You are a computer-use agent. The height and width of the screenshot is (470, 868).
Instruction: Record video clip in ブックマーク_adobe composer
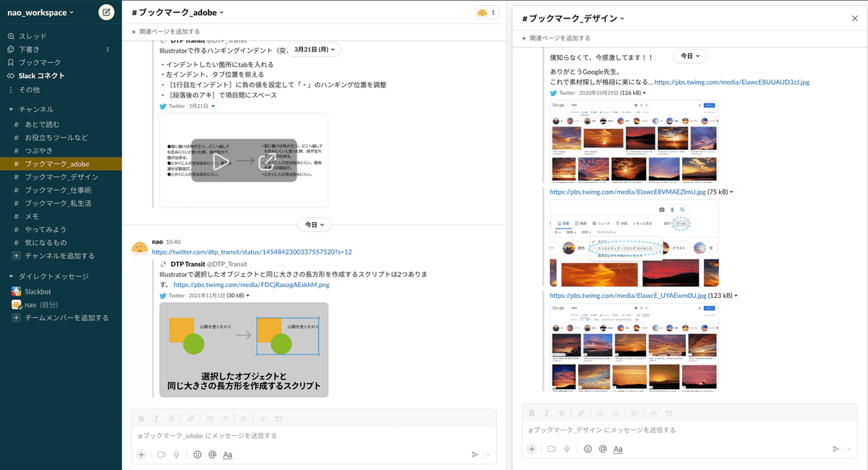click(161, 455)
